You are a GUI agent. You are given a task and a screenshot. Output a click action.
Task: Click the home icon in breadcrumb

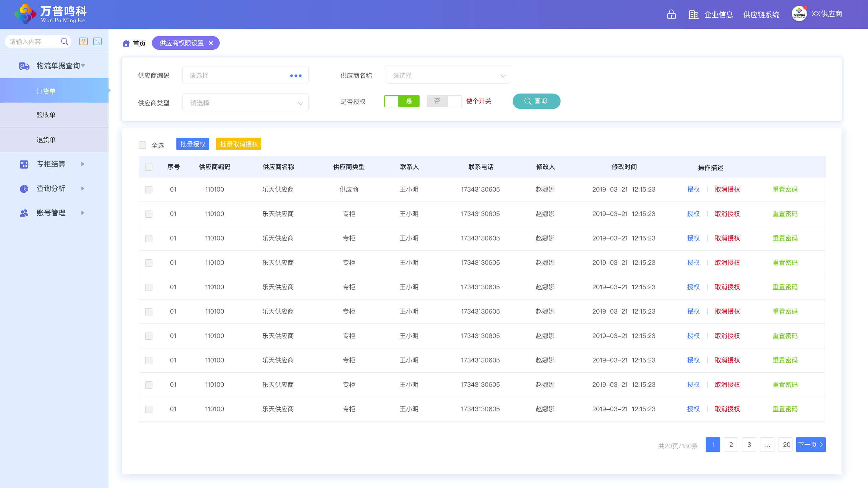(126, 43)
